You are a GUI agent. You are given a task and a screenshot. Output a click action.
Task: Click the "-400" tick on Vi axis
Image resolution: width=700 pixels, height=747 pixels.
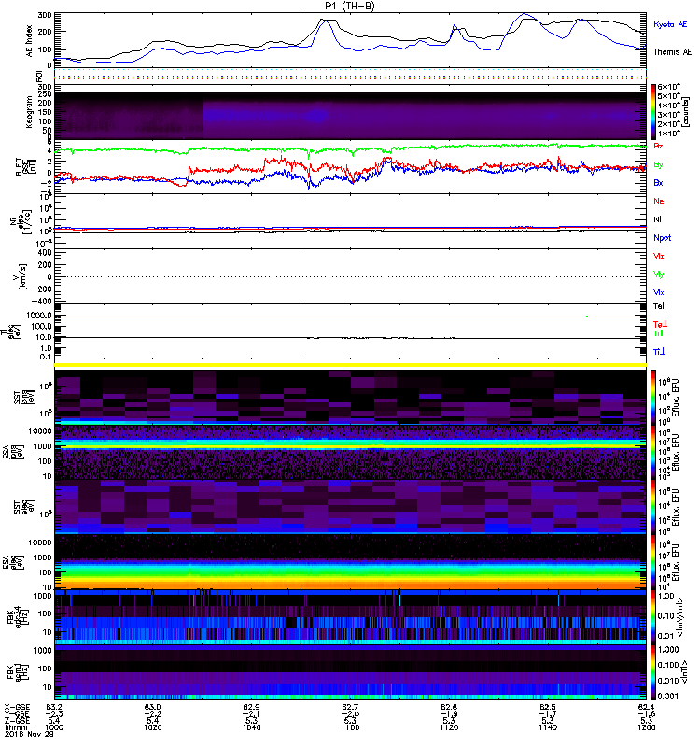pos(42,301)
